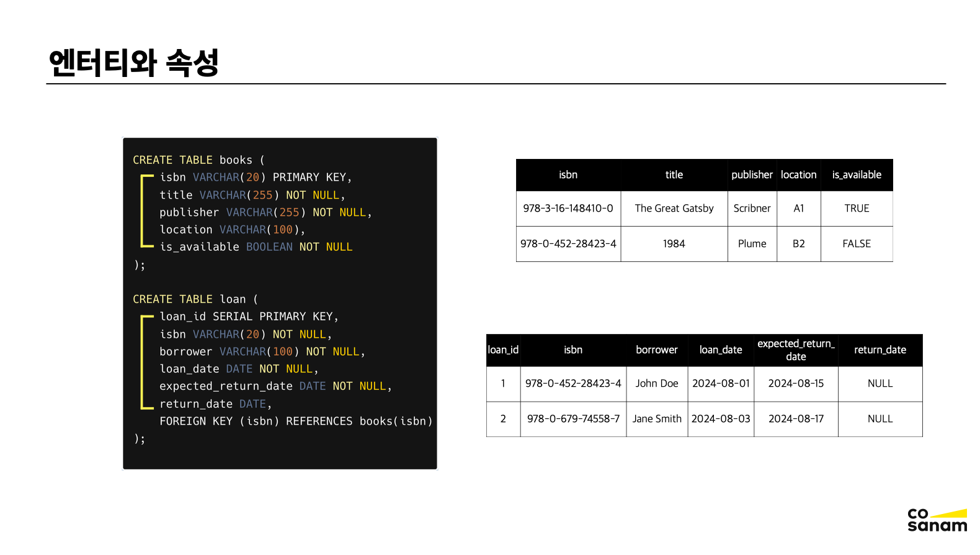Select the loan_id column header
Screen dimensions: 980x555
(x=503, y=350)
